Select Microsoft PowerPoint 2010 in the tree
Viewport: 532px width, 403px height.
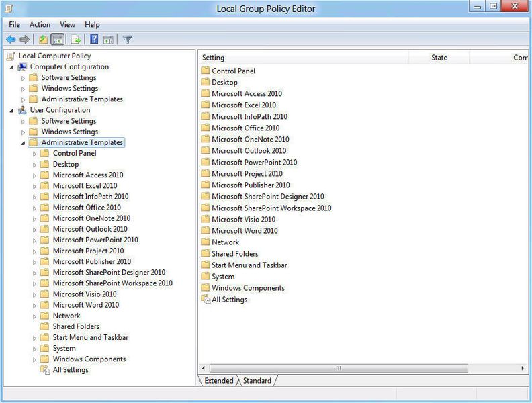coord(95,240)
